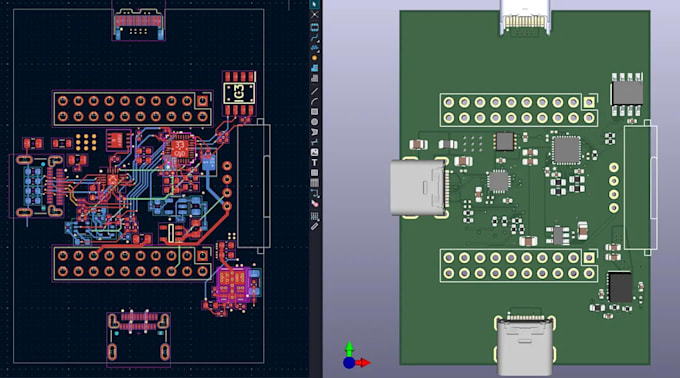The height and width of the screenshot is (378, 680).
Task: Activate the Select item arrow tool
Action: (314, 4)
